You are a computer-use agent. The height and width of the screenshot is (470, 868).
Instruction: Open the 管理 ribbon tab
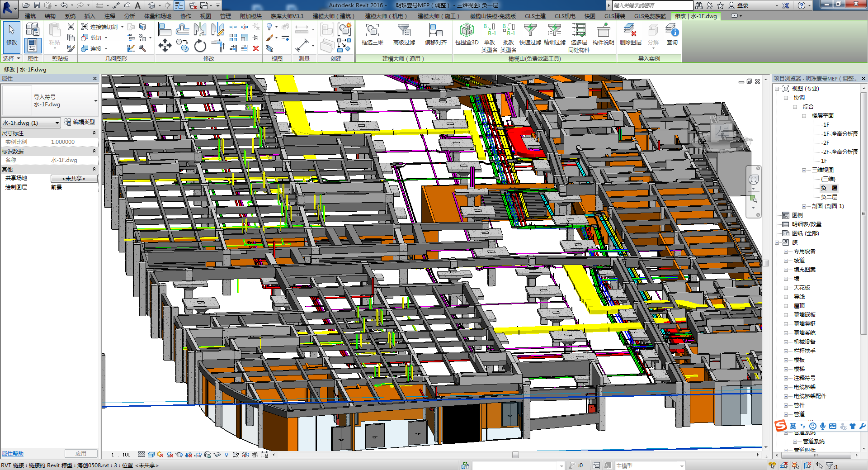click(226, 16)
